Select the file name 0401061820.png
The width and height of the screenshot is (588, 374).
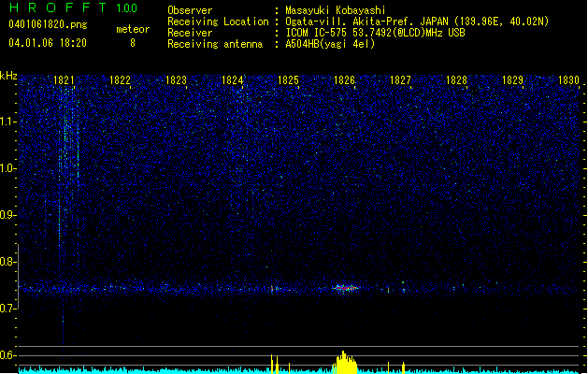click(x=48, y=25)
